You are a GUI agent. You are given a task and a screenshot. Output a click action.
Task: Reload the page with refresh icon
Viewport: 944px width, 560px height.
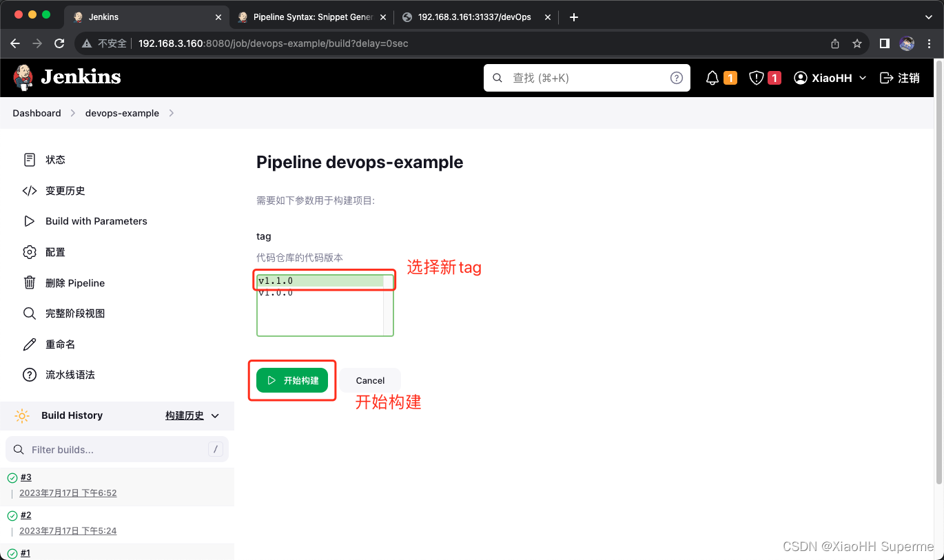click(59, 43)
